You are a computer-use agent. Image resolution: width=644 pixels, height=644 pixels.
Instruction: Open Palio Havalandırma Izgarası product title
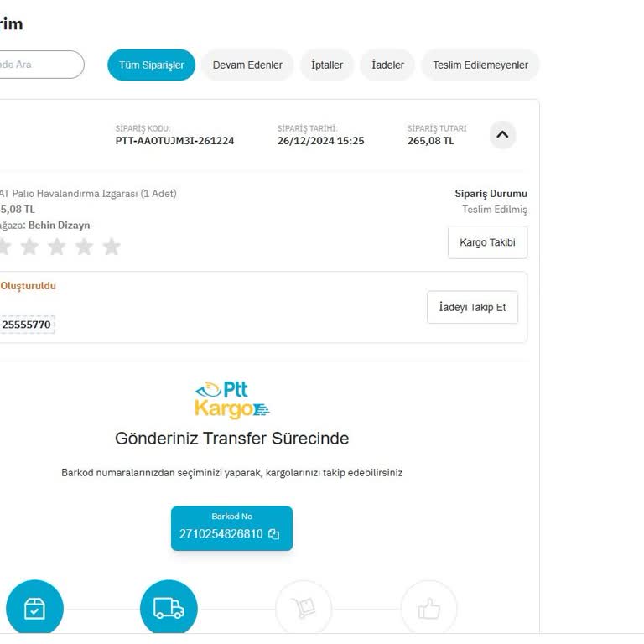[88, 194]
